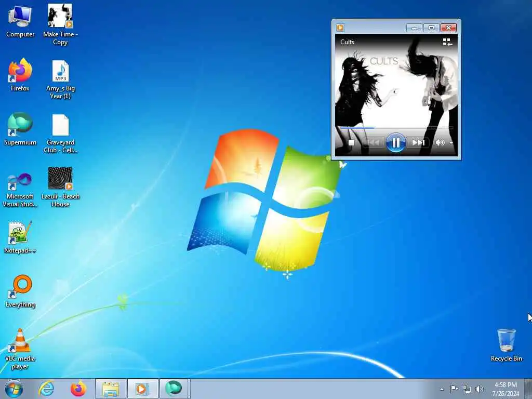Show hidden system tray icons

[442, 389]
